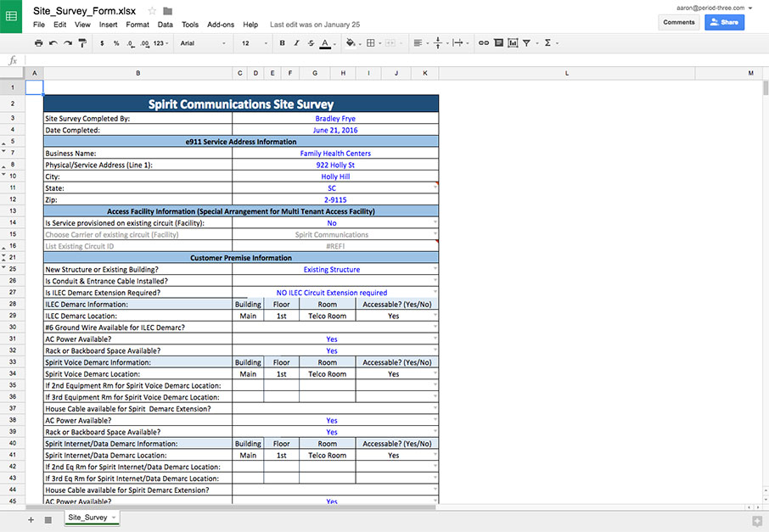769x532 pixels.
Task: Open the File menu
Action: coord(39,25)
